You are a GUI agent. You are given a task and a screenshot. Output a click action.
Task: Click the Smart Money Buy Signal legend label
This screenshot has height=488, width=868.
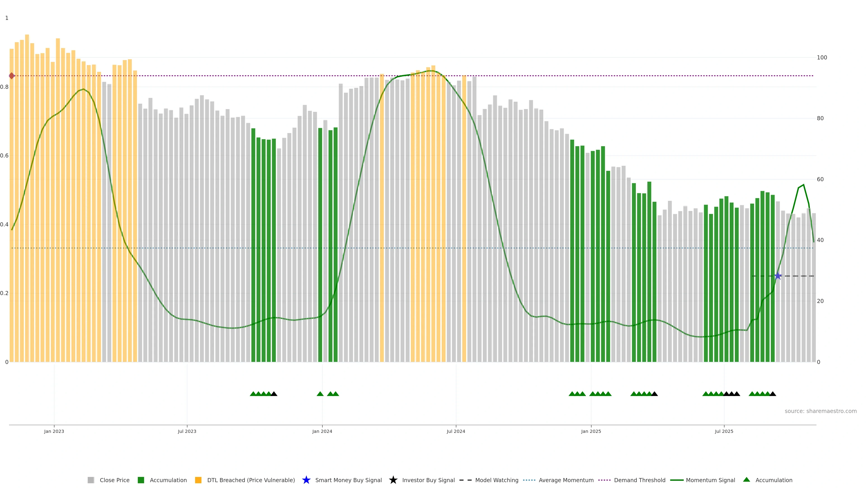click(x=348, y=480)
